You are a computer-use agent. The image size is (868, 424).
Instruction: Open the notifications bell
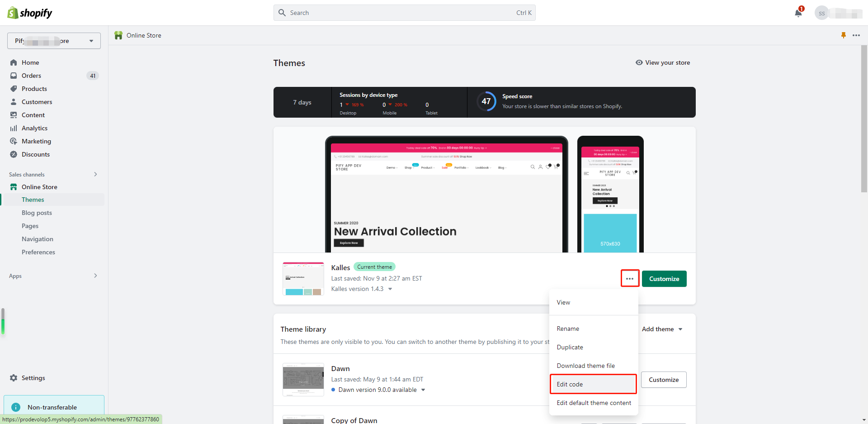coord(798,13)
